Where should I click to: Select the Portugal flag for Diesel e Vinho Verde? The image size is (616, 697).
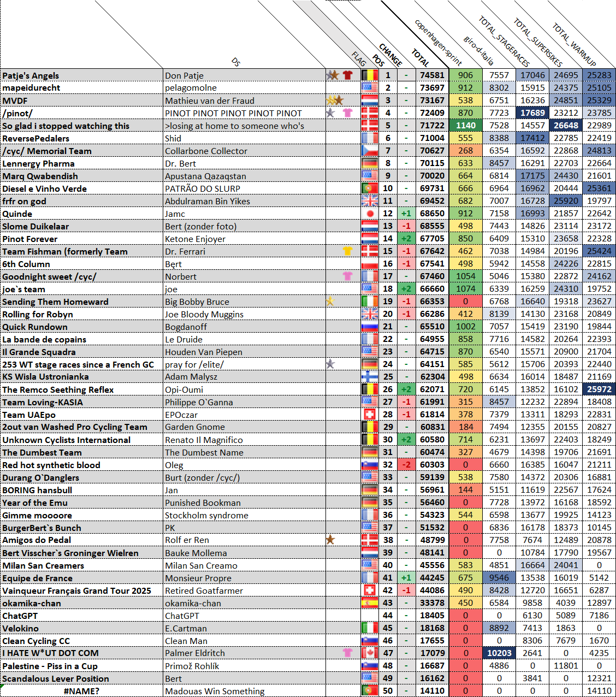[x=370, y=188]
